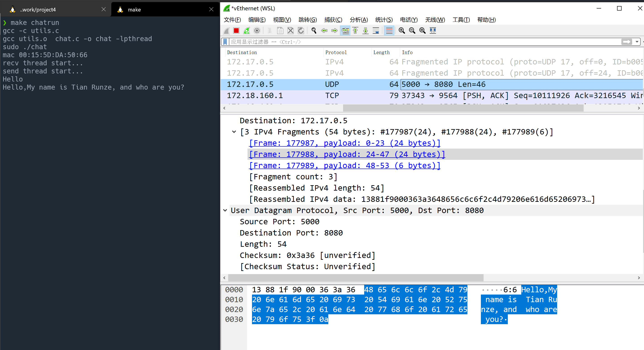
Task: Close the capture file via X document icon
Action: click(x=290, y=31)
